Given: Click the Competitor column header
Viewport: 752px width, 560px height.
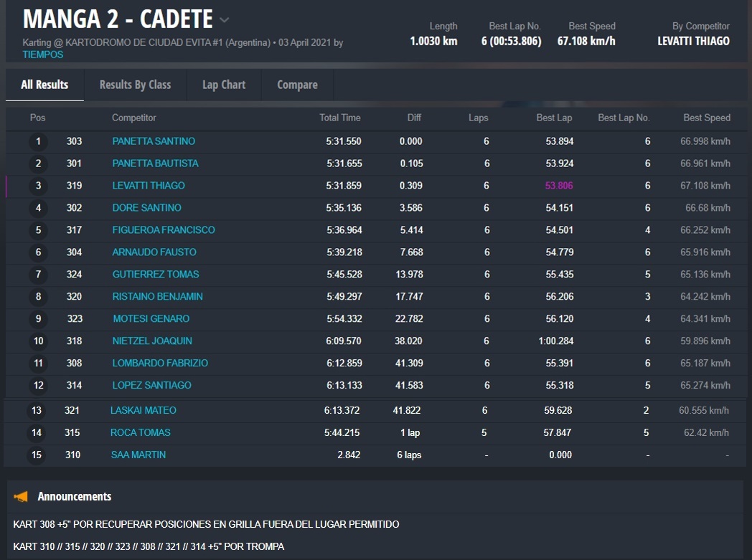Looking at the screenshot, I should click(133, 118).
